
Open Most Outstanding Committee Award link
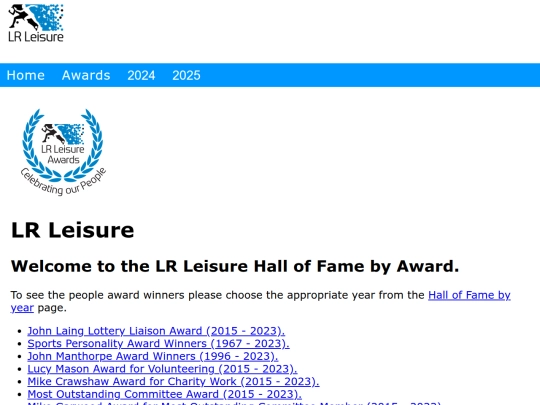(x=164, y=394)
